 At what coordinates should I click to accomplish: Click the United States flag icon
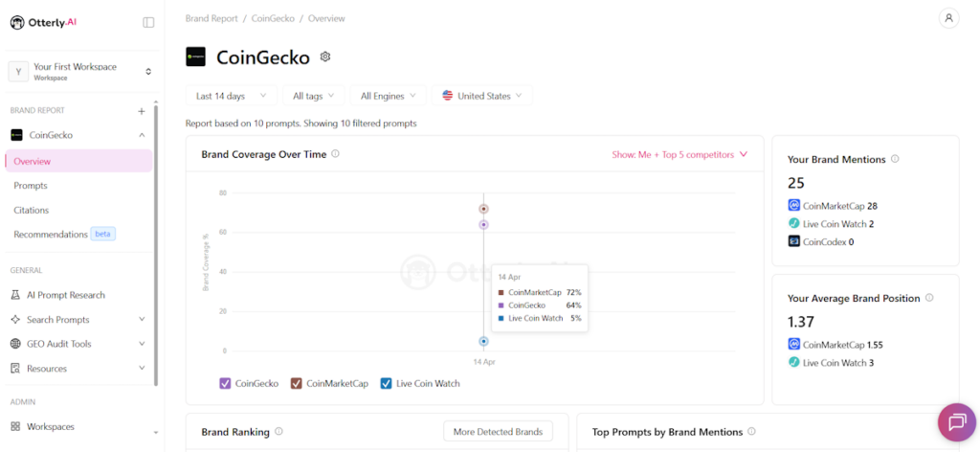(448, 96)
